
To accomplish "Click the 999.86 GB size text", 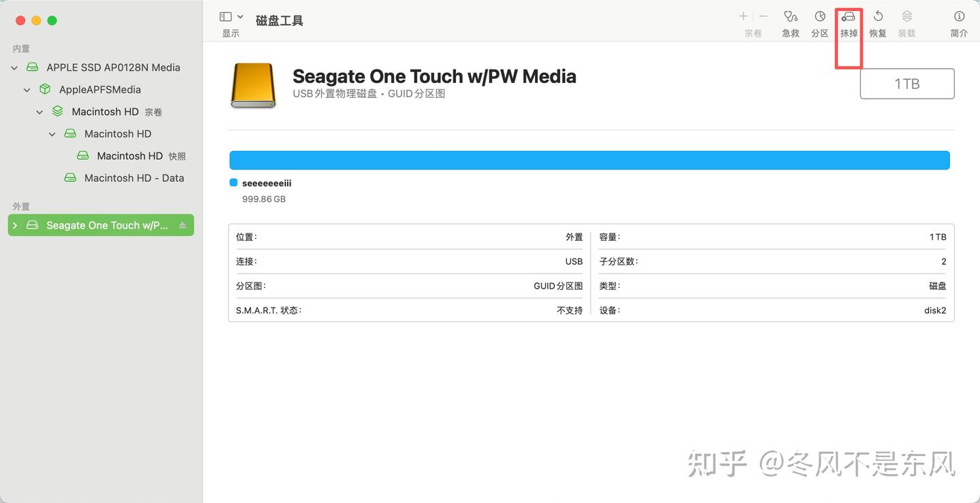I will point(264,199).
